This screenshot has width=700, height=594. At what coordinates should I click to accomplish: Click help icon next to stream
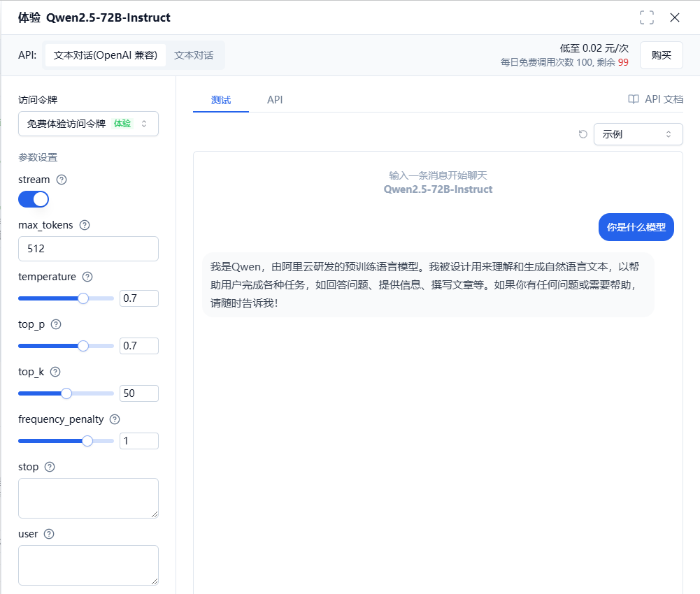[x=62, y=180]
